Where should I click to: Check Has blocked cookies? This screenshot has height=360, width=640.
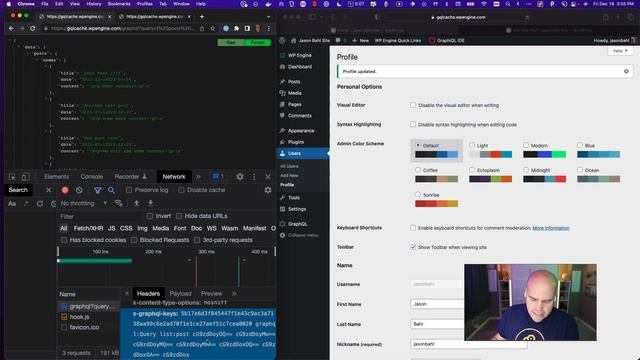click(x=64, y=240)
